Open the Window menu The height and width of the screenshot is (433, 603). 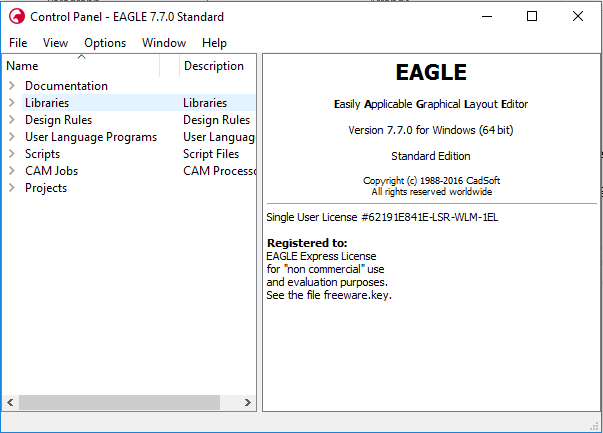tap(164, 43)
